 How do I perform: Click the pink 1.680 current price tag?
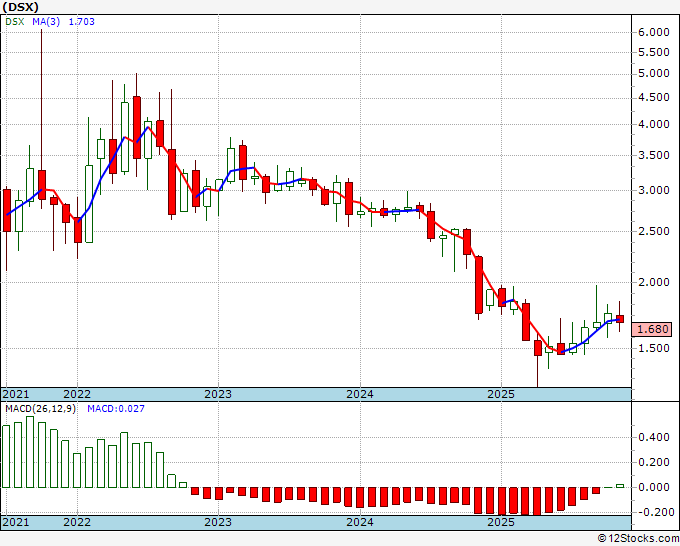tap(652, 329)
